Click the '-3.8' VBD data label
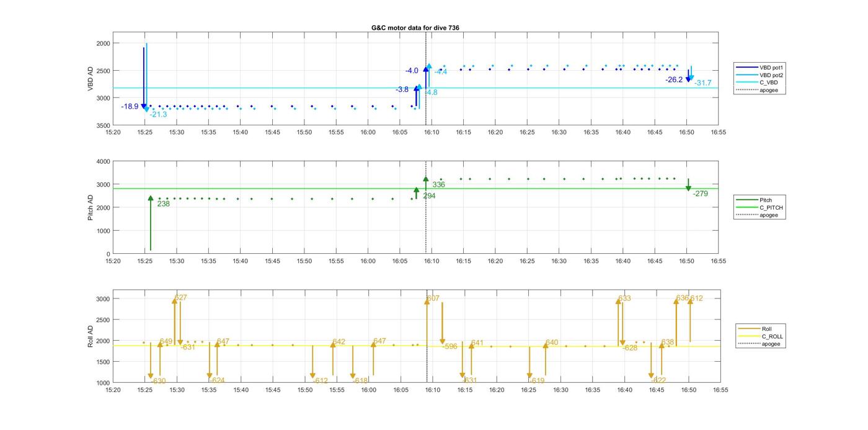Screen dimensions: 868x430 click(402, 90)
